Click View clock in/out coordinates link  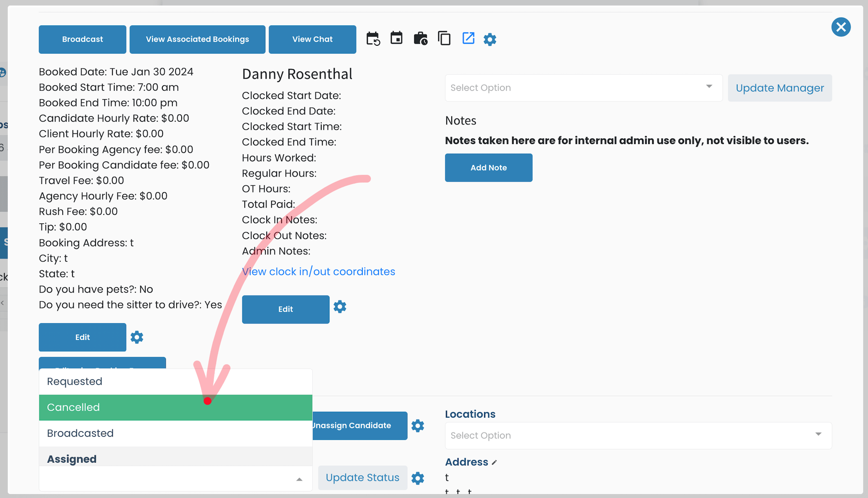click(x=318, y=271)
